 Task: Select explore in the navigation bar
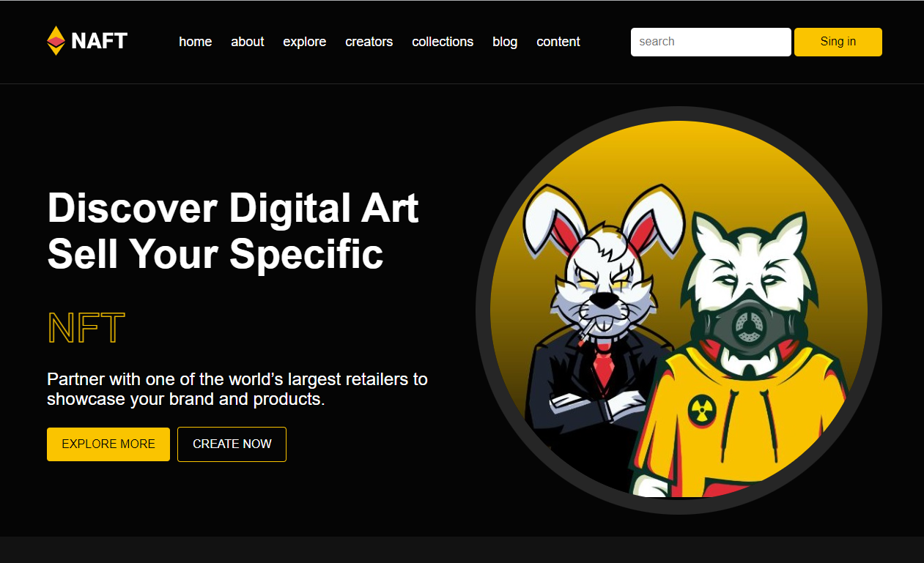(x=305, y=42)
